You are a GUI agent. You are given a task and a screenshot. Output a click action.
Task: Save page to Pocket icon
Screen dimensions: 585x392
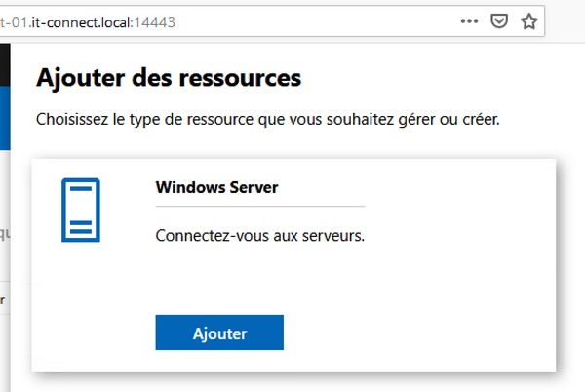pos(499,20)
